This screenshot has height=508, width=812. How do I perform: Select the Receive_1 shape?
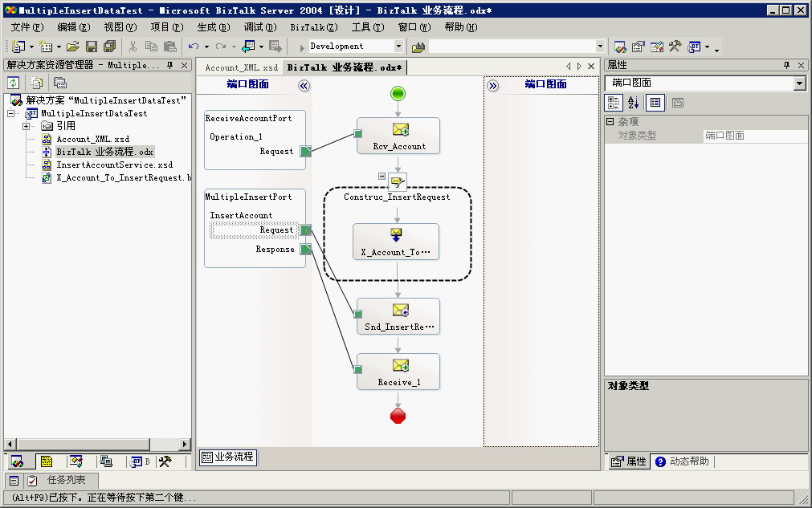pos(398,372)
